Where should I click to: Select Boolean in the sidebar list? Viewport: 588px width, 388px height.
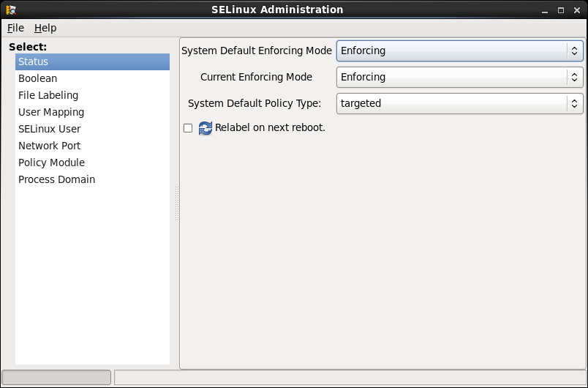coord(92,78)
